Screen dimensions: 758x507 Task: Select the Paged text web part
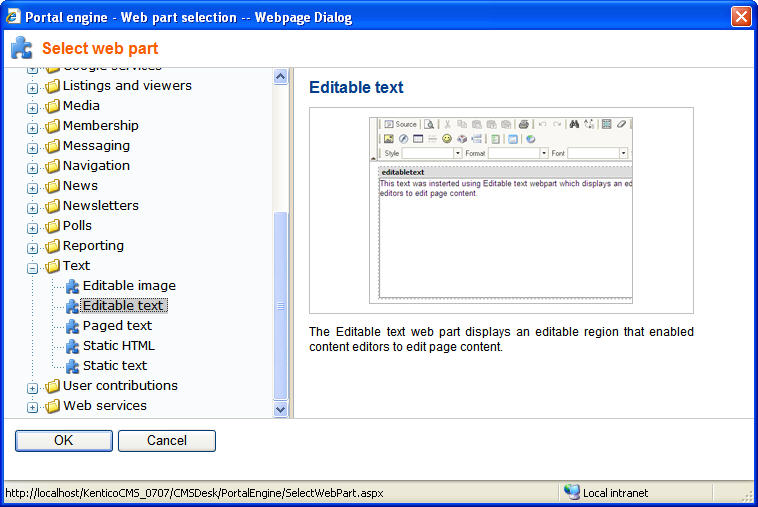click(x=117, y=326)
